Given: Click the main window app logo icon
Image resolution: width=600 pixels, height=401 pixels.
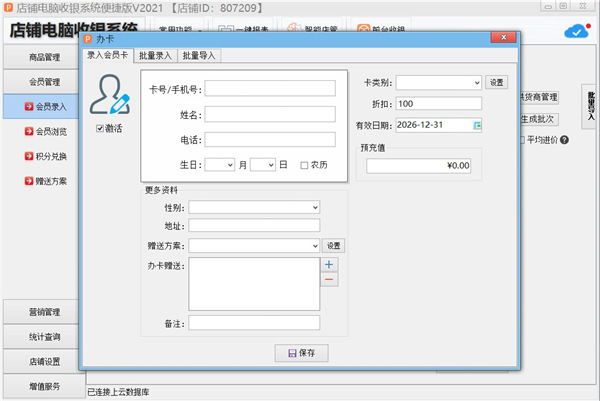Looking at the screenshot, I should (x=8, y=8).
